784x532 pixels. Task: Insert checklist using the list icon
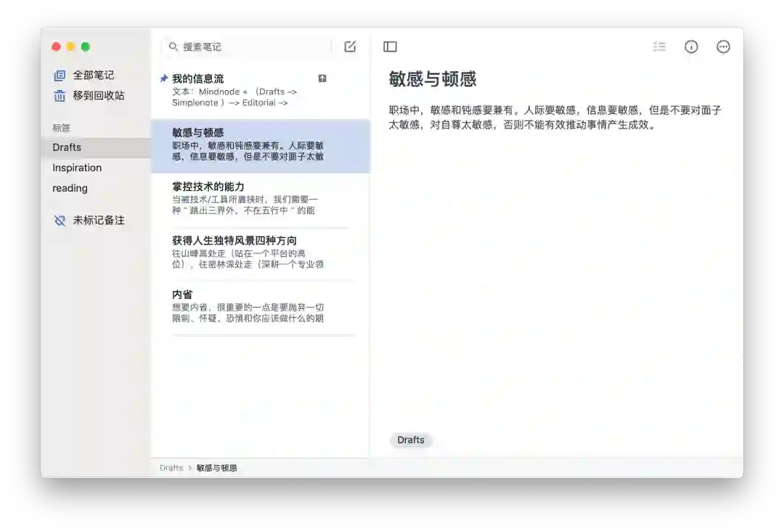[x=659, y=46]
